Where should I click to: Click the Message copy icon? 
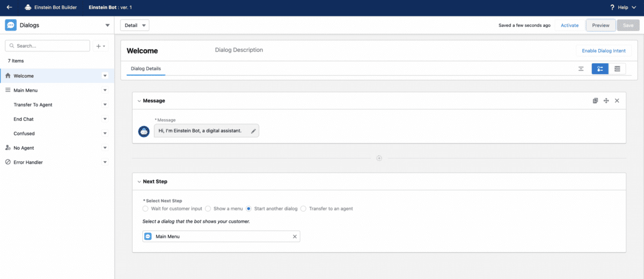[x=595, y=100]
